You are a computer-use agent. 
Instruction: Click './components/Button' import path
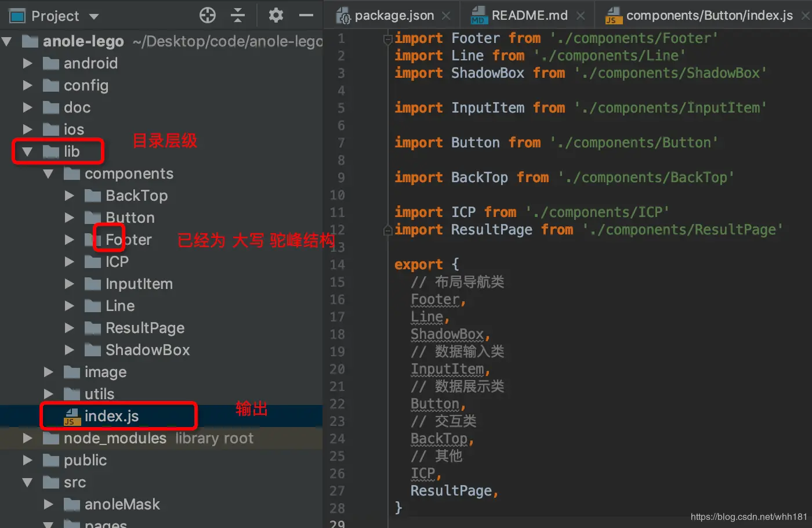(634, 143)
